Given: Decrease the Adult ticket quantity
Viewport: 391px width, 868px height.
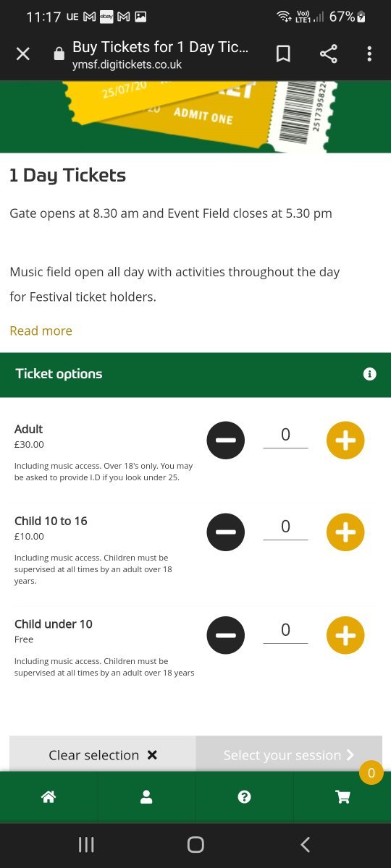Looking at the screenshot, I should 226,441.
